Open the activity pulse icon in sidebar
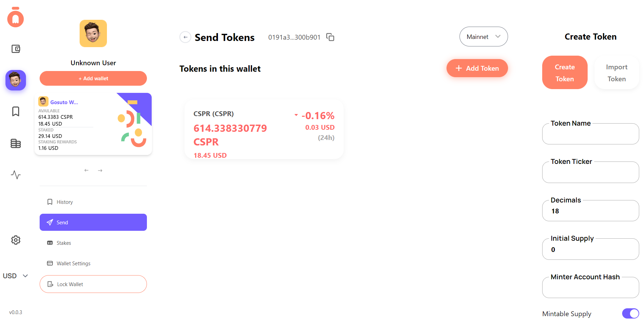 click(x=16, y=175)
